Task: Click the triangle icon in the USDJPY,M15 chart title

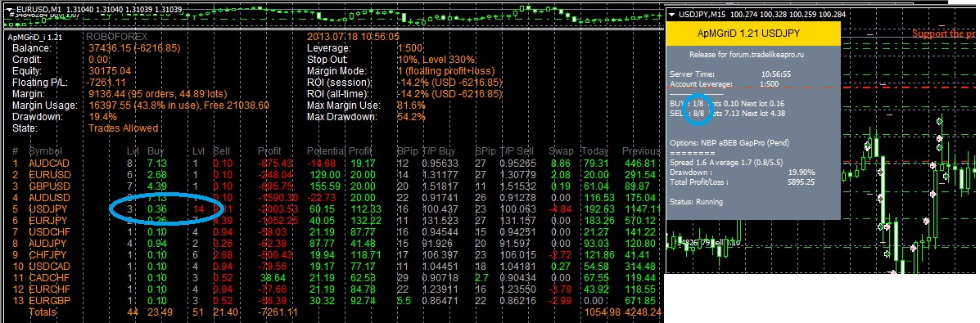Action: (x=672, y=15)
